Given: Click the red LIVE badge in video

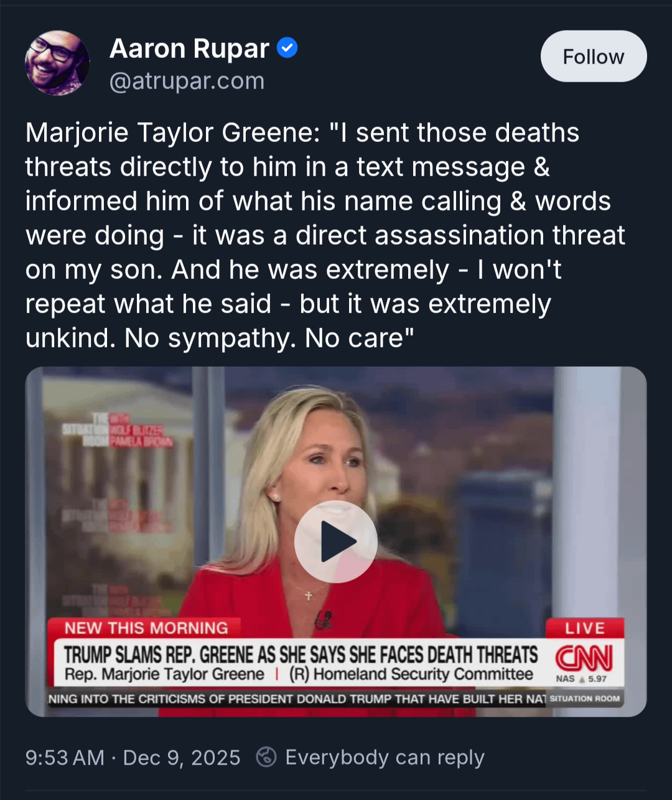Looking at the screenshot, I should point(585,628).
